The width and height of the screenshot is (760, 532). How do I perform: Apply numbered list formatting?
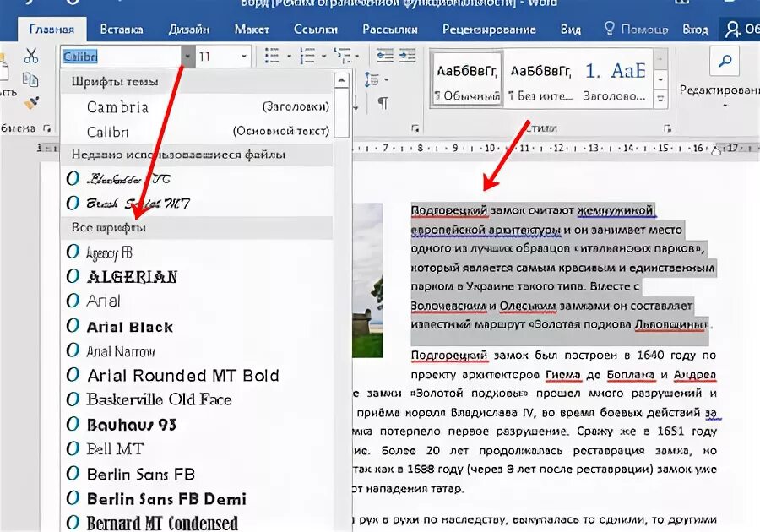(x=307, y=57)
